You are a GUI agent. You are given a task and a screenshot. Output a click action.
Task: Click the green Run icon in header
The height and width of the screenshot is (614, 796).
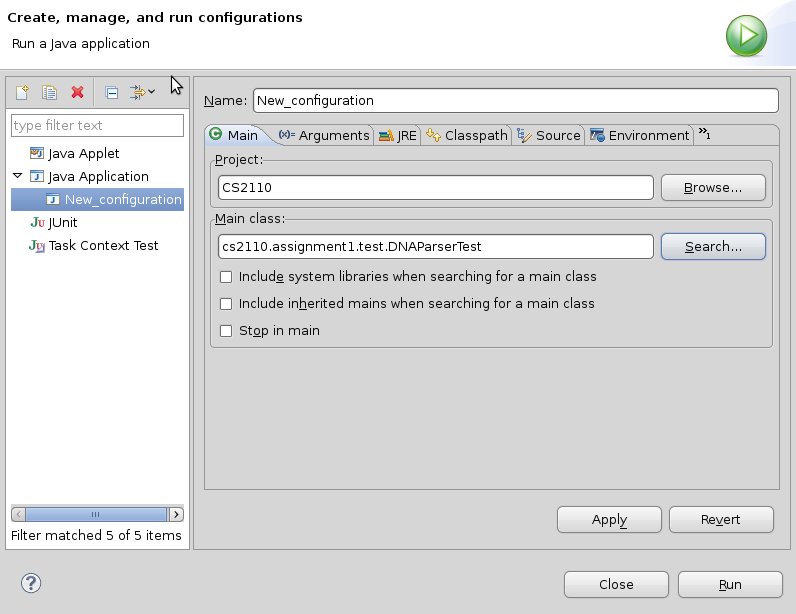point(746,37)
